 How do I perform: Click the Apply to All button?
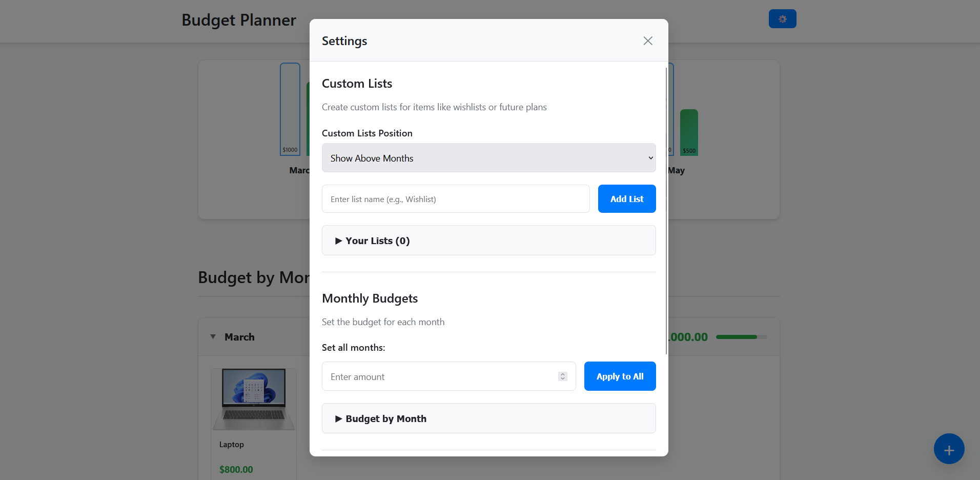pyautogui.click(x=620, y=376)
